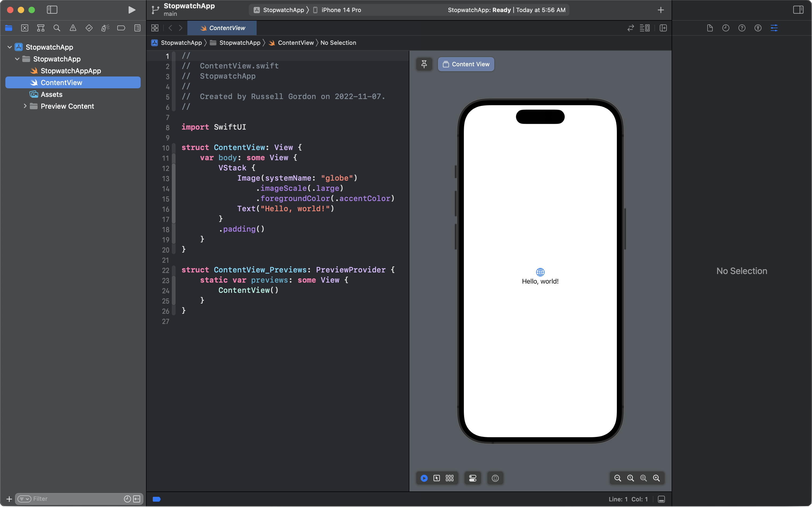Collapse the StopwatchApp group folder
Image resolution: width=812 pixels, height=507 pixels.
coord(17,59)
